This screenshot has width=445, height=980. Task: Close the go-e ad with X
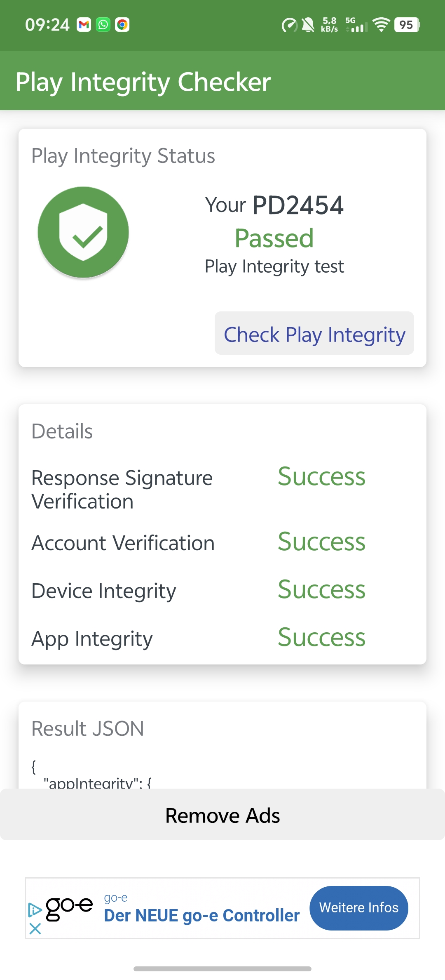coord(35,929)
